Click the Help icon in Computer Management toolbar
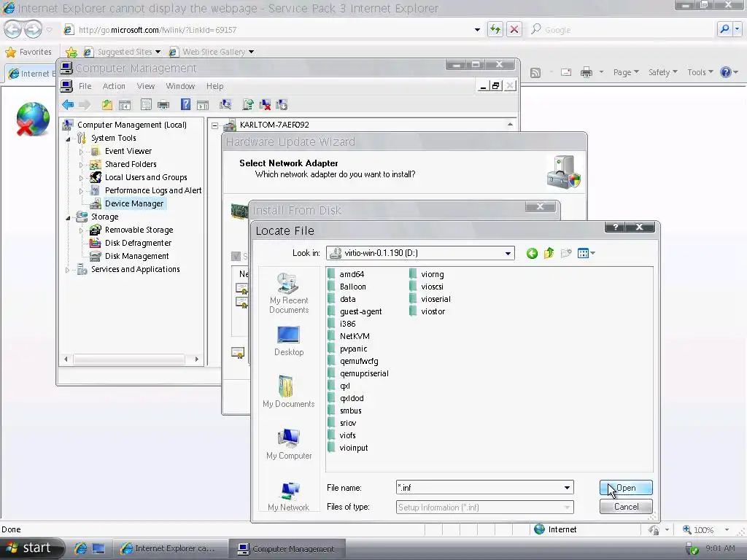Image resolution: width=747 pixels, height=560 pixels. (x=185, y=105)
